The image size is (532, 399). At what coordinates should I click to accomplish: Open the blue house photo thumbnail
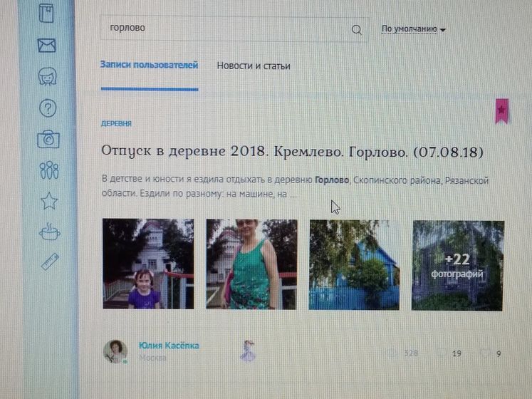coord(355,265)
